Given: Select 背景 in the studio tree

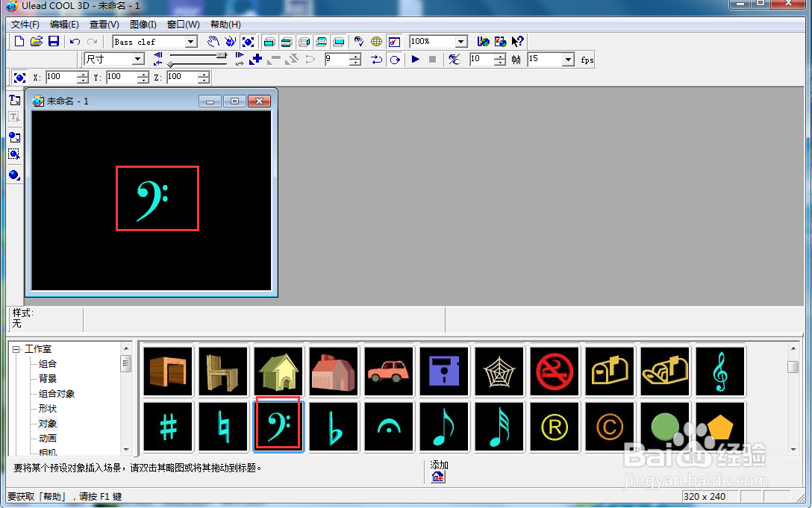Looking at the screenshot, I should pyautogui.click(x=48, y=378).
